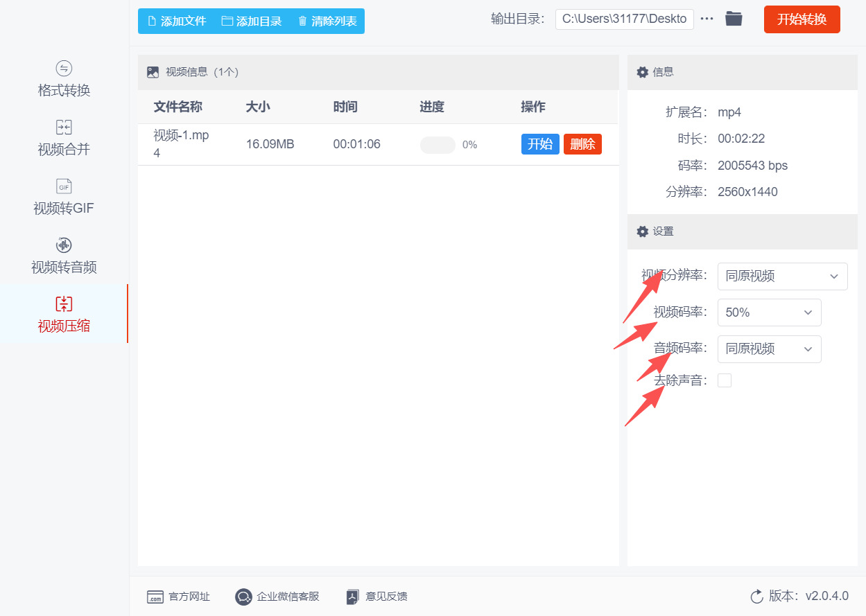Click the red 删除 row button
The height and width of the screenshot is (616, 866).
click(x=582, y=144)
